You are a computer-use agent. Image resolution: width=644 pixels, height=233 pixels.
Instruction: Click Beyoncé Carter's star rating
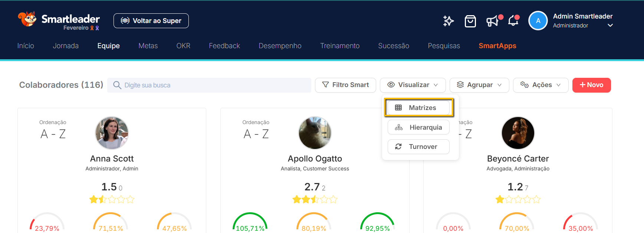pos(518,200)
